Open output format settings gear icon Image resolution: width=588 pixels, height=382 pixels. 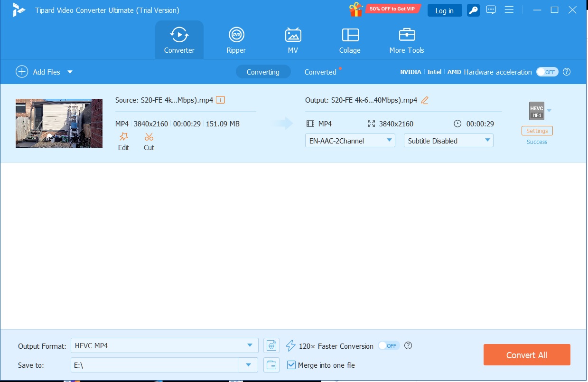tap(271, 345)
